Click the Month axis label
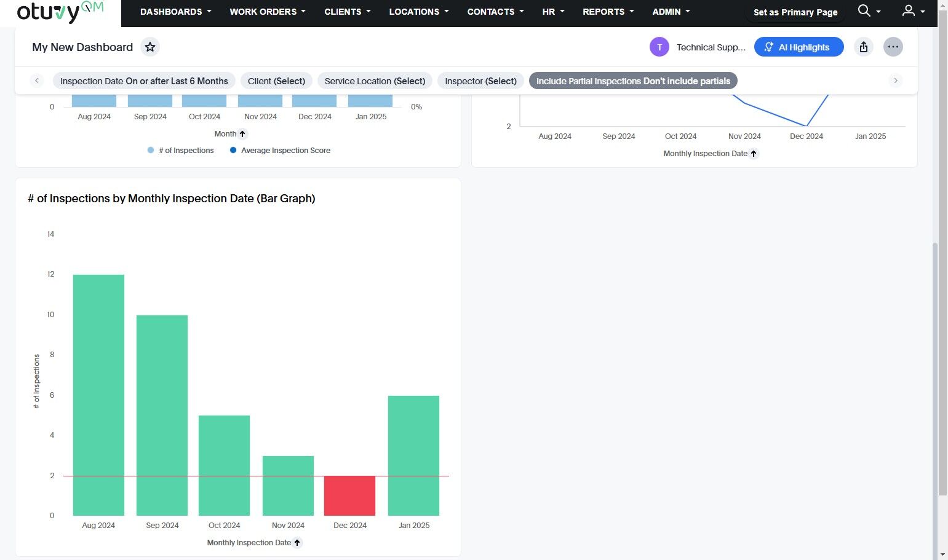The height and width of the screenshot is (560, 948). [225, 134]
